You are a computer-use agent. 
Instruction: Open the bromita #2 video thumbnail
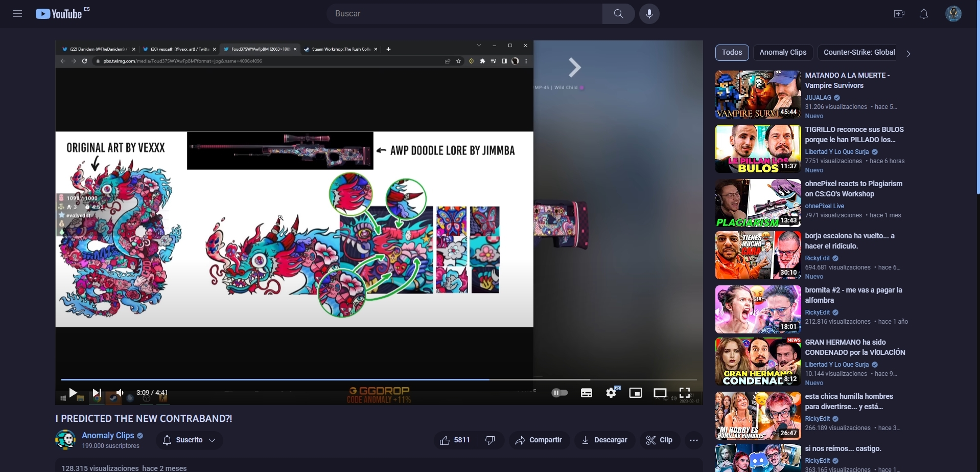pyautogui.click(x=758, y=309)
